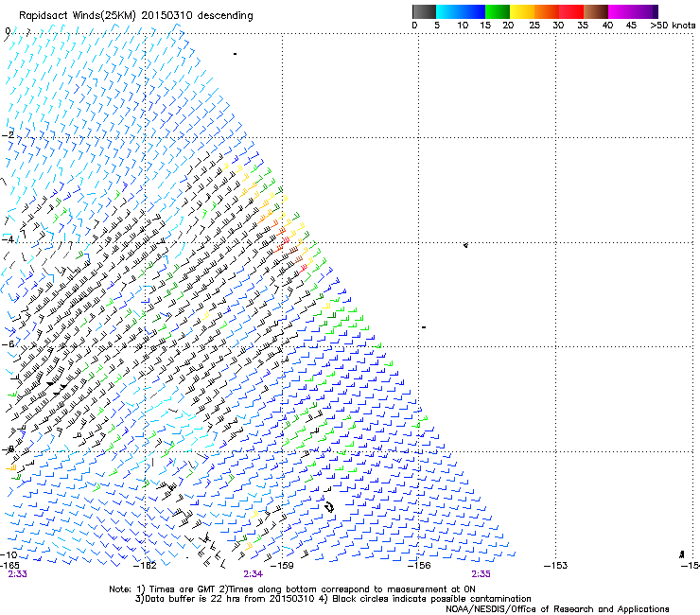Click the purple '2:35' swath time label

[481, 574]
